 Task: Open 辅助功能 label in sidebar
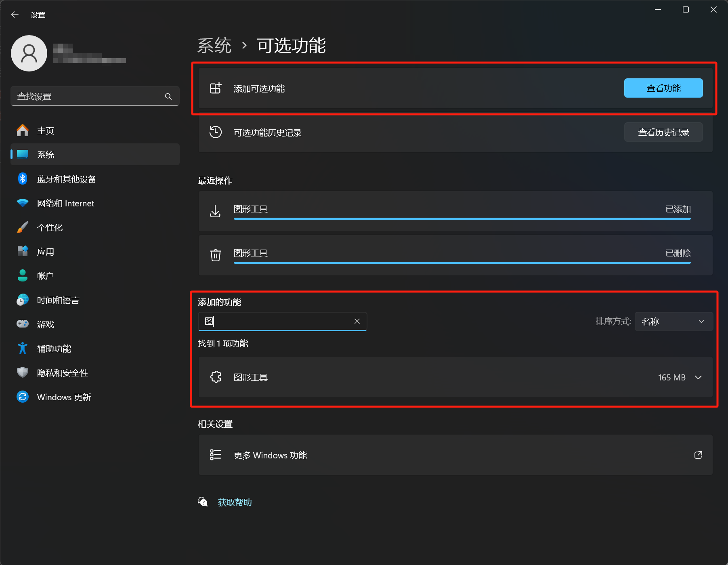click(54, 349)
